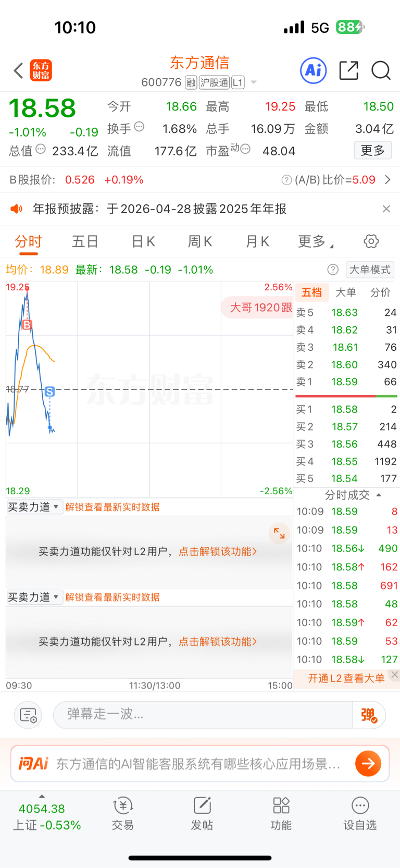400x868 pixels.
Task: Tap the 买4 18.55 row
Action: pyautogui.click(x=346, y=461)
